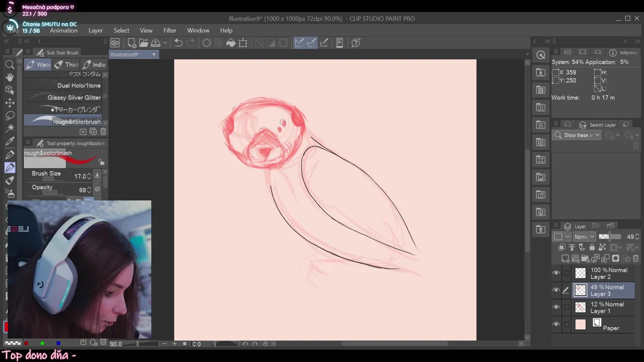Image resolution: width=644 pixels, height=362 pixels.
Task: Open Quick Access panel icon
Action: click(x=541, y=55)
